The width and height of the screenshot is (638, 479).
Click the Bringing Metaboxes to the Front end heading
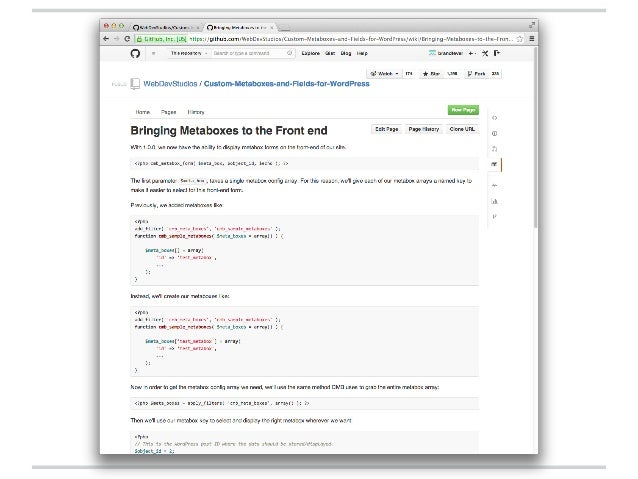click(x=229, y=131)
